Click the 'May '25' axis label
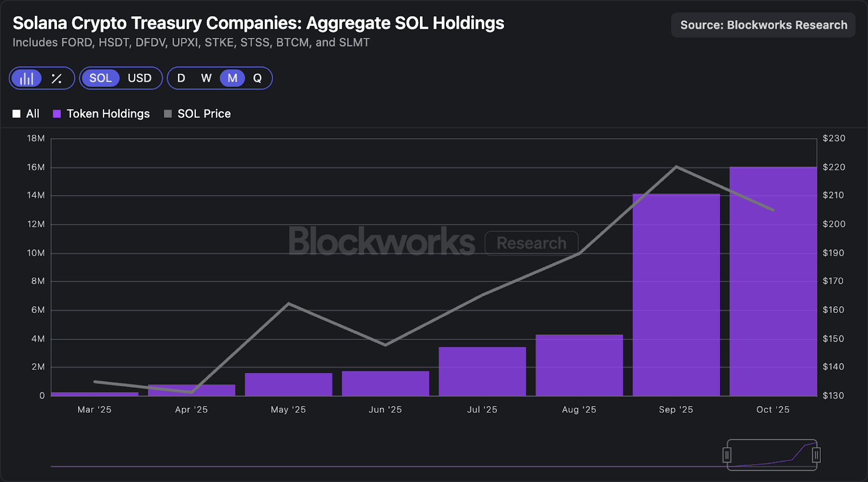This screenshot has height=482, width=868. (x=289, y=410)
